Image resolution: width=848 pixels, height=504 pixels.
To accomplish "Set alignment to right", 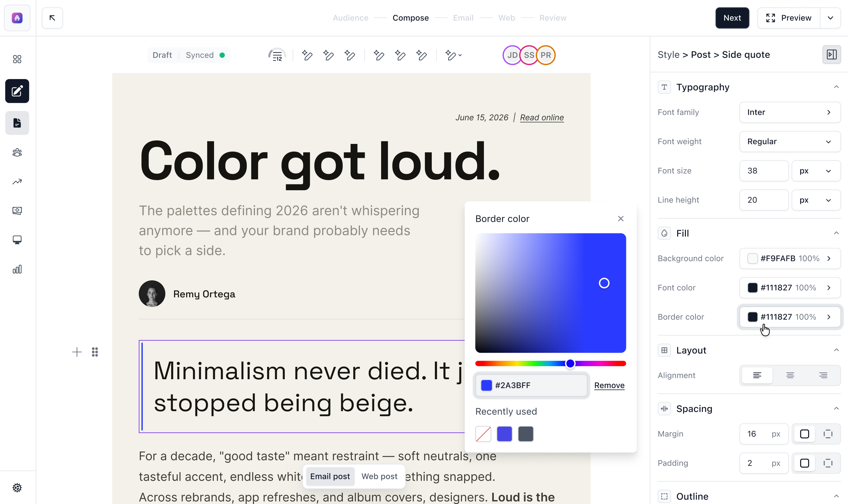I will tap(823, 375).
